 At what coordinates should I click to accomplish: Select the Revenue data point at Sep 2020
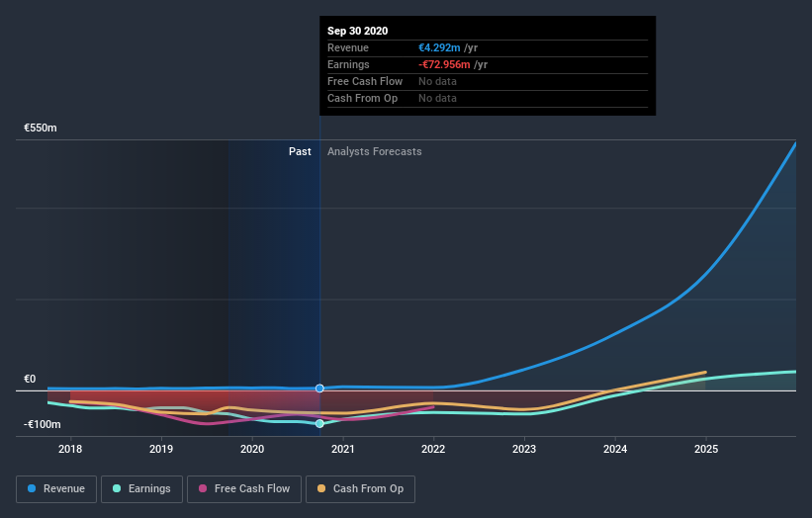319,388
